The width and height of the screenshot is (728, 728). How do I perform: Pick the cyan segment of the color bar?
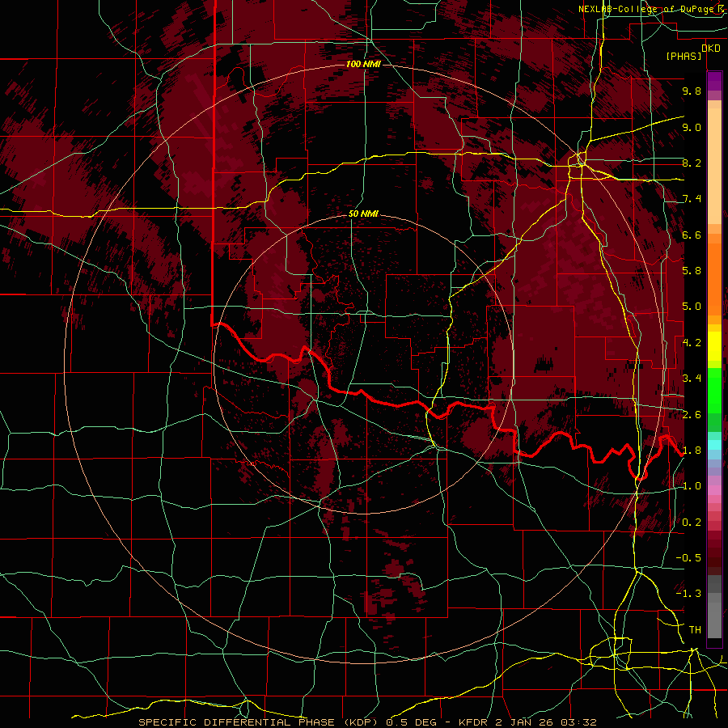(714, 445)
